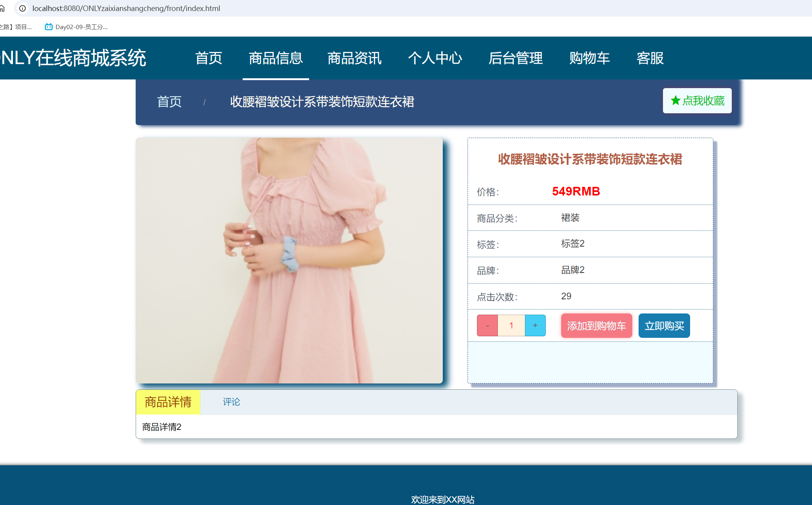Open the 购物车 shopping cart page
This screenshot has height=505, width=812.
[589, 58]
